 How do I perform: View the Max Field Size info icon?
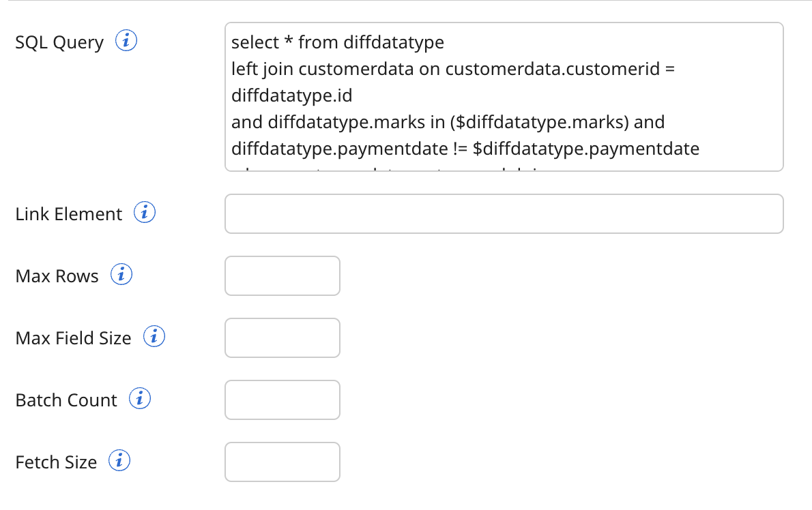click(x=154, y=336)
